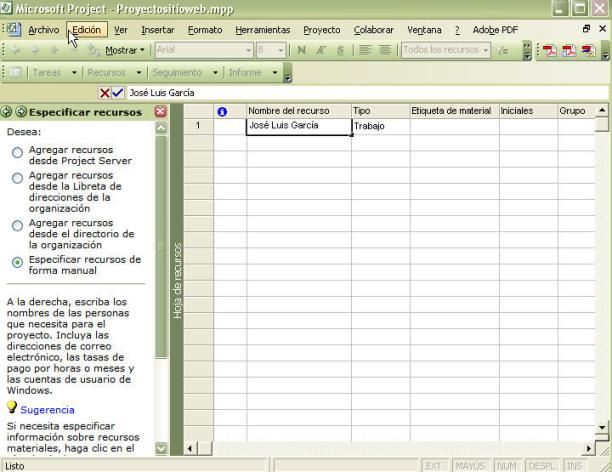Close the Especificar recursos side pane
This screenshot has height=472, width=612.
tap(160, 112)
